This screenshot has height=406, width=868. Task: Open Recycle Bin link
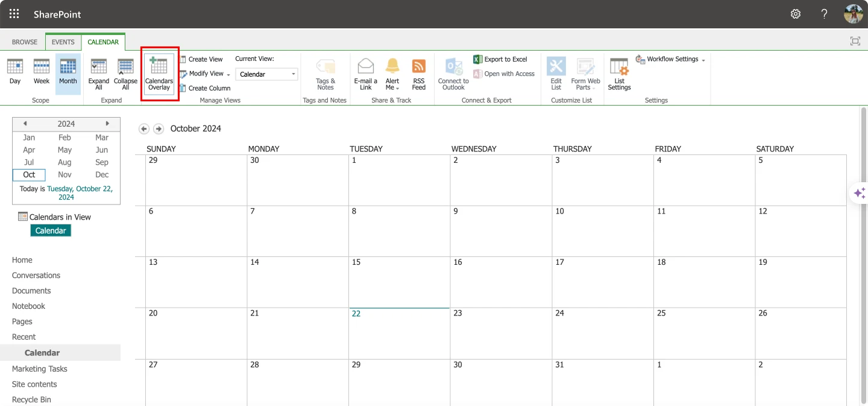pyautogui.click(x=31, y=399)
